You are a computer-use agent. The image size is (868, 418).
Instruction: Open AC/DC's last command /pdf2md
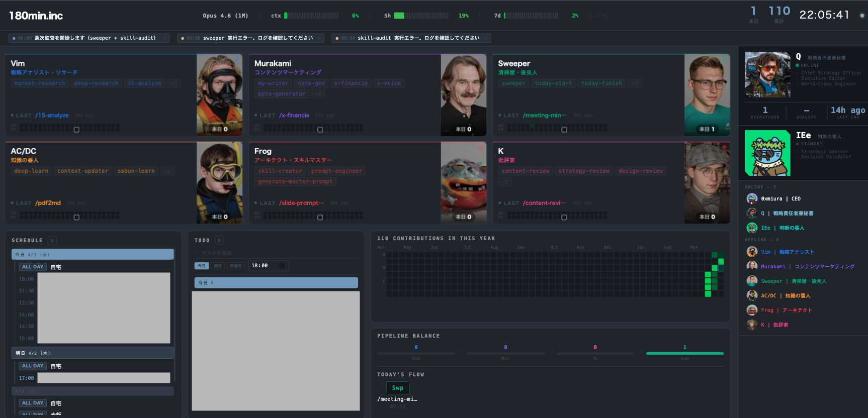coord(48,203)
